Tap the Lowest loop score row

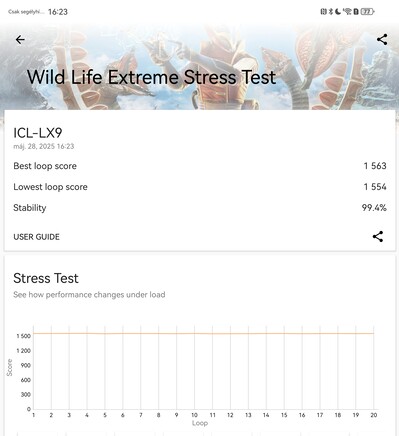200,187
